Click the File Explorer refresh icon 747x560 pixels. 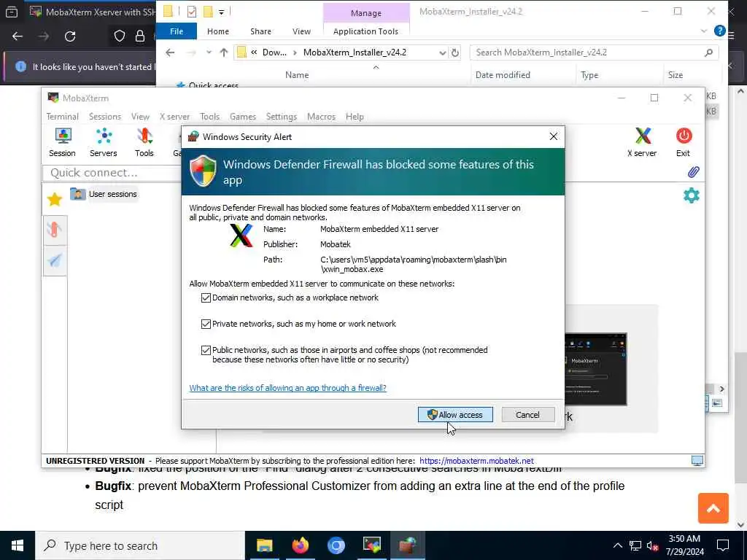coord(455,52)
